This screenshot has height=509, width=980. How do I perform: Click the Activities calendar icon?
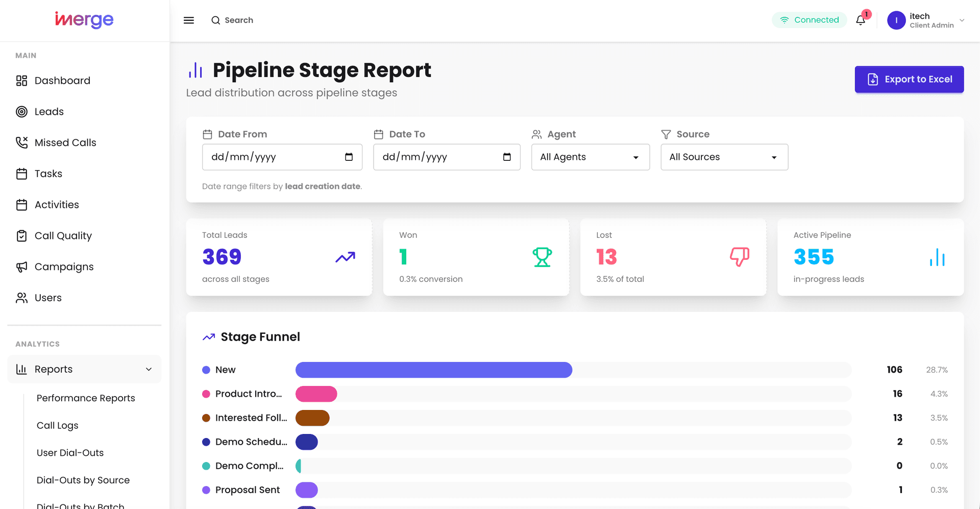click(21, 205)
